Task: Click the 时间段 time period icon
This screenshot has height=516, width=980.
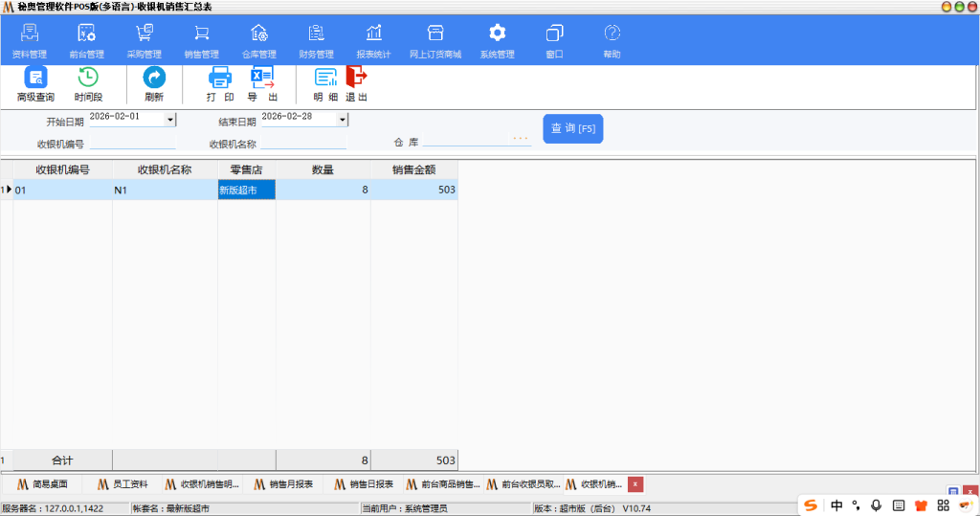Action: 88,84
